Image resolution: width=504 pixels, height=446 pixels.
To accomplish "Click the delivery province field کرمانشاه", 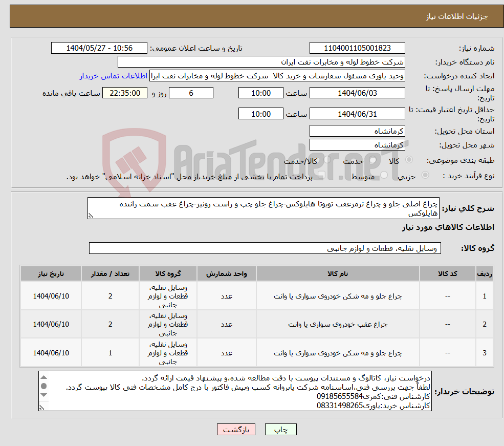I will point(357,131).
